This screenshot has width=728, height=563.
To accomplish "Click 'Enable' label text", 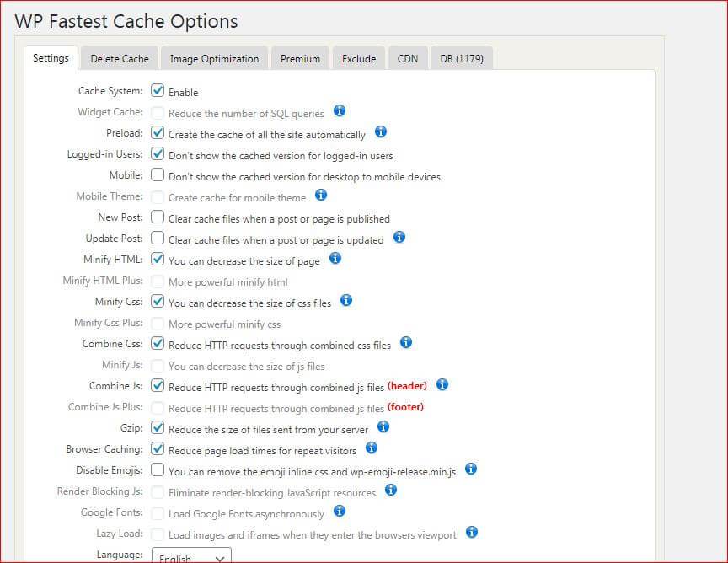I will coord(184,93).
